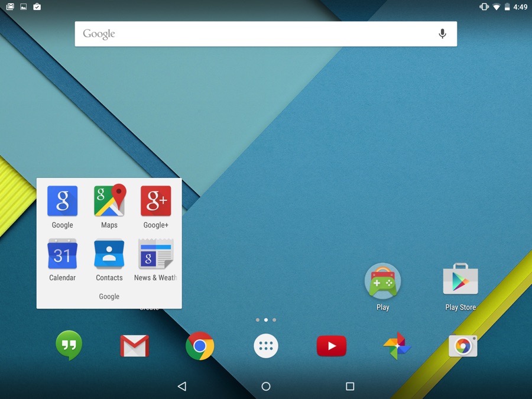This screenshot has width=532, height=399.
Task: Open Google Photos pinwheel icon
Action: (397, 346)
